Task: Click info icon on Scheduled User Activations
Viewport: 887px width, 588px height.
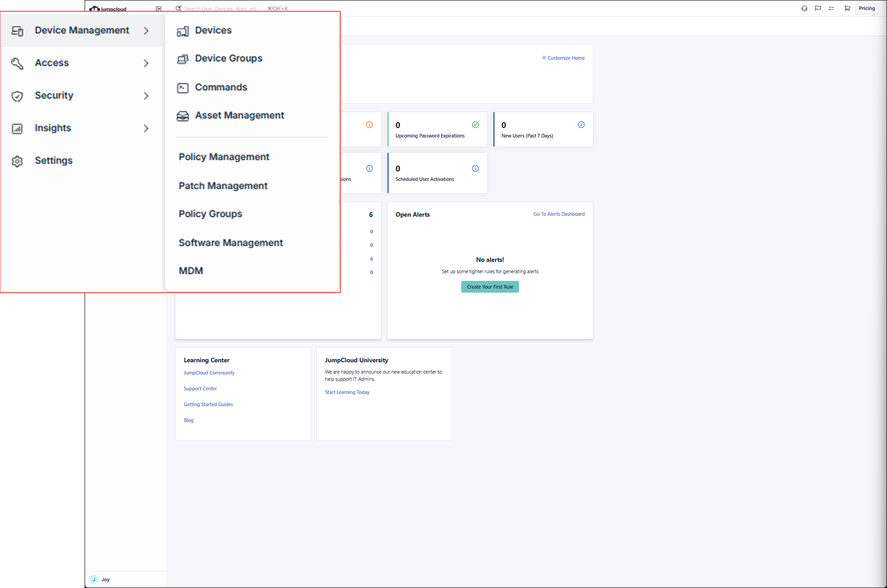Action: tap(475, 169)
